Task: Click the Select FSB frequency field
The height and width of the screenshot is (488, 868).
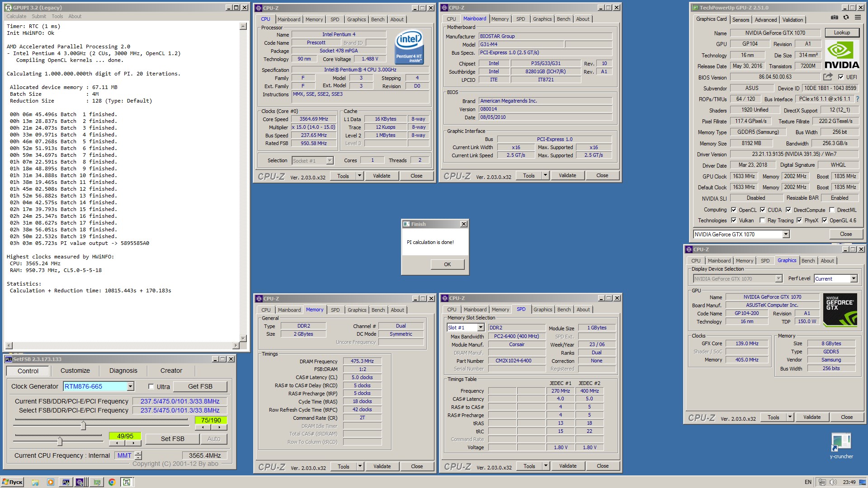Action: tap(180, 410)
